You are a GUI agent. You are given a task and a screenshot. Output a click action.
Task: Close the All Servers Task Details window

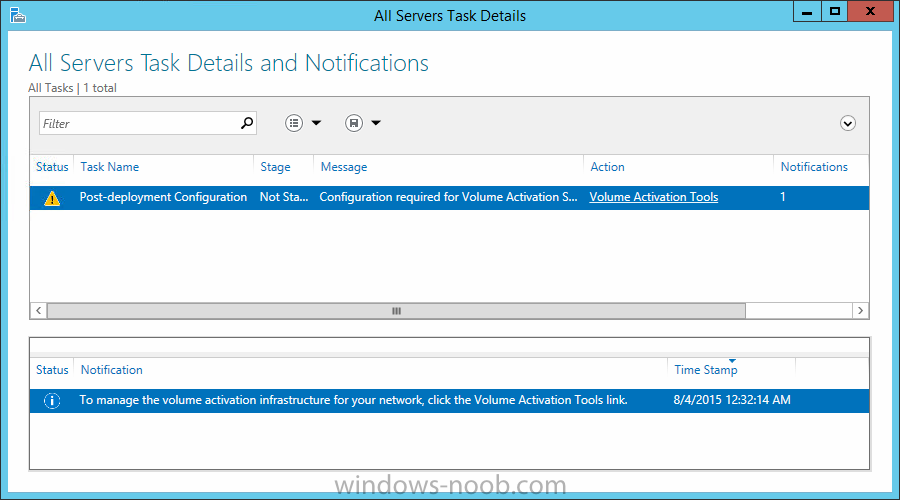click(870, 11)
